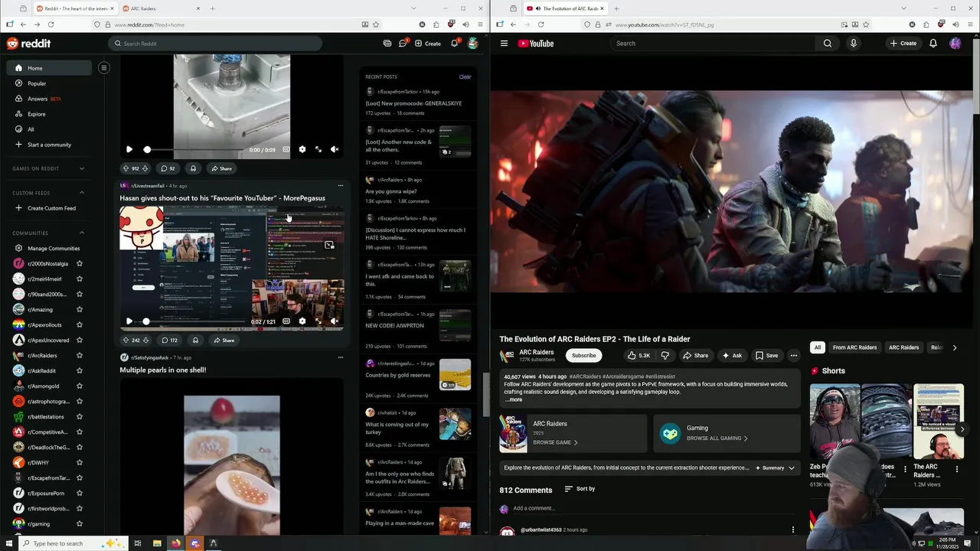This screenshot has height=551, width=980.
Task: Unmute the first Reddit video
Action: (x=335, y=150)
